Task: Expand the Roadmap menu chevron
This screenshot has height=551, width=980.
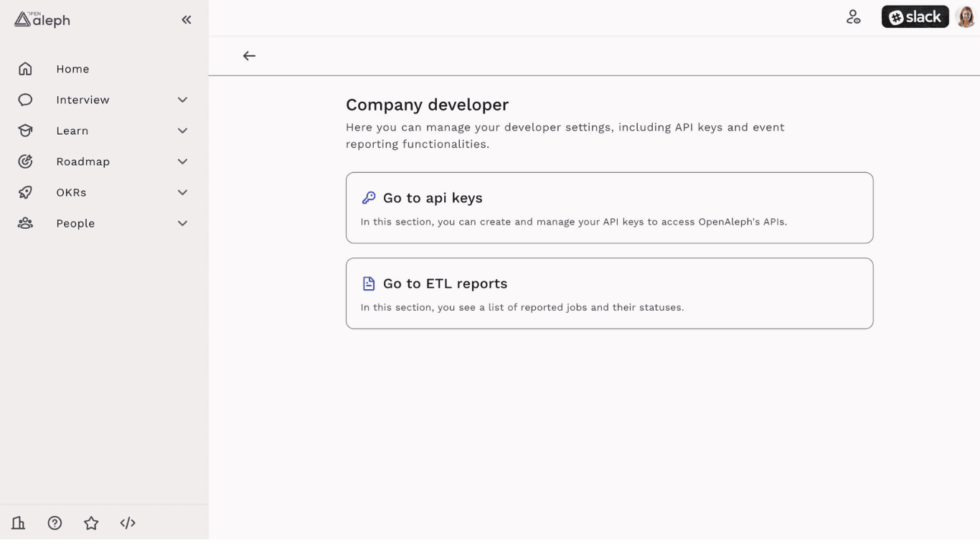Action: pyautogui.click(x=182, y=161)
